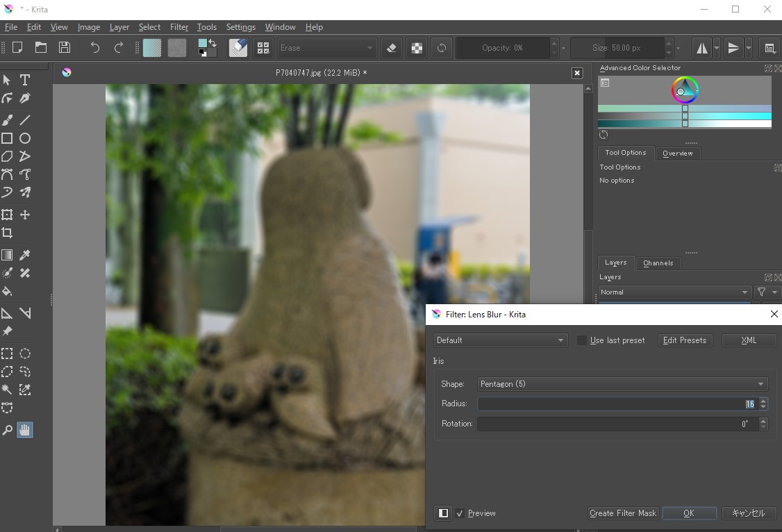Screen dimensions: 782x532
Task: Close the P7040747.jpg document tab
Action: coord(577,73)
